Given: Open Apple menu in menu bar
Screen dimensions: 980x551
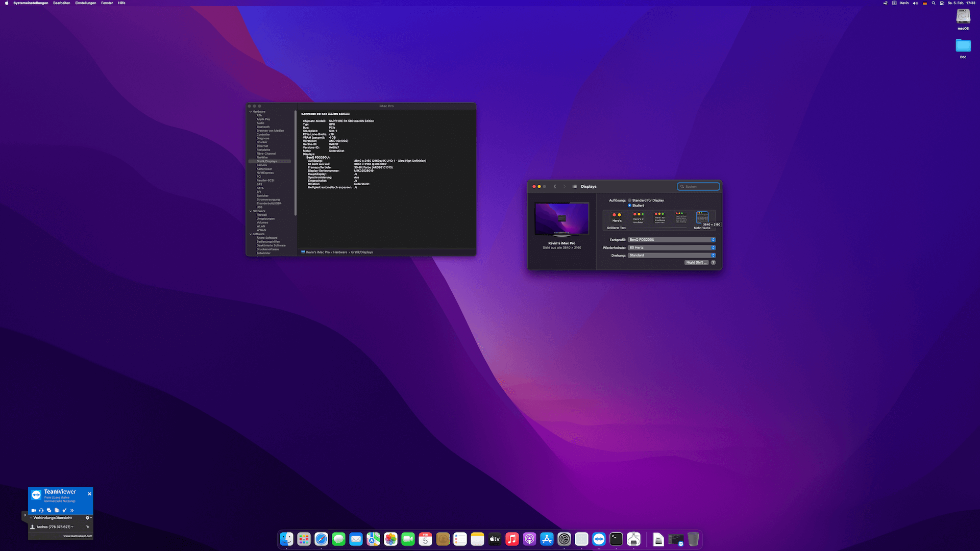Looking at the screenshot, I should pyautogui.click(x=7, y=3).
